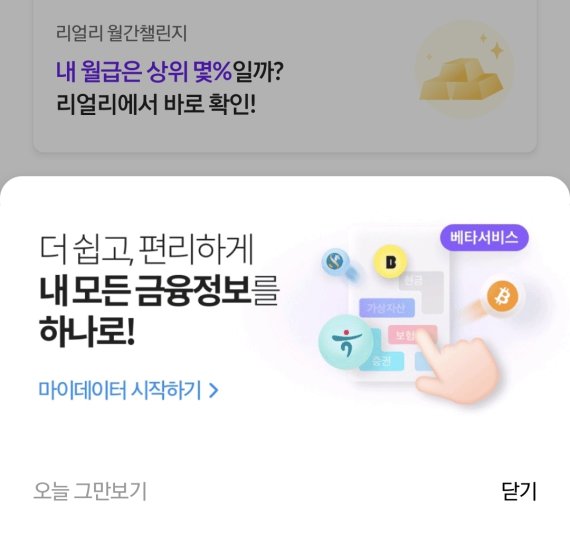This screenshot has height=536, width=570.
Task: Tap the purple 베타서비스 badge
Action: point(484,237)
